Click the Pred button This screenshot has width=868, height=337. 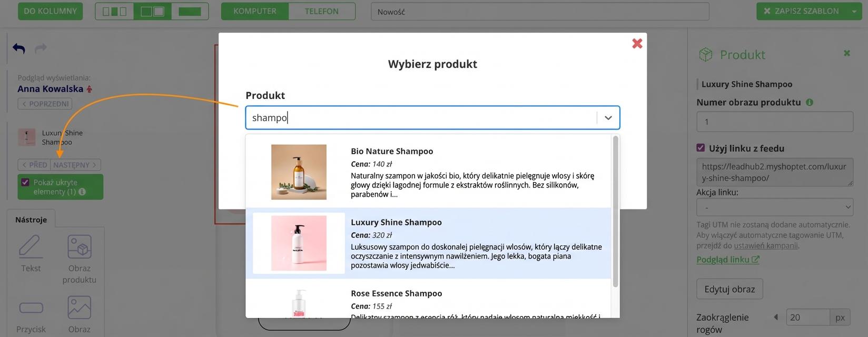coord(34,165)
